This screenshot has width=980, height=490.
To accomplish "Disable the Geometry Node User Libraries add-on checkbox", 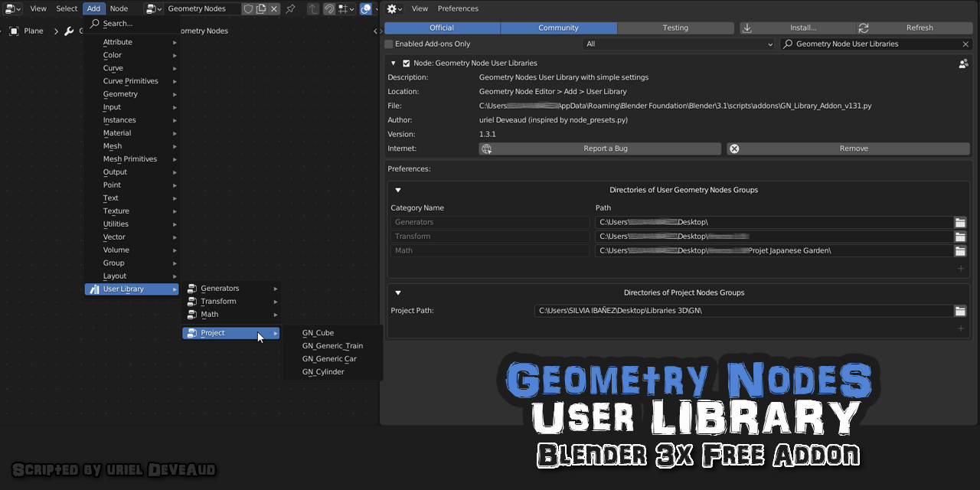I will point(407,64).
